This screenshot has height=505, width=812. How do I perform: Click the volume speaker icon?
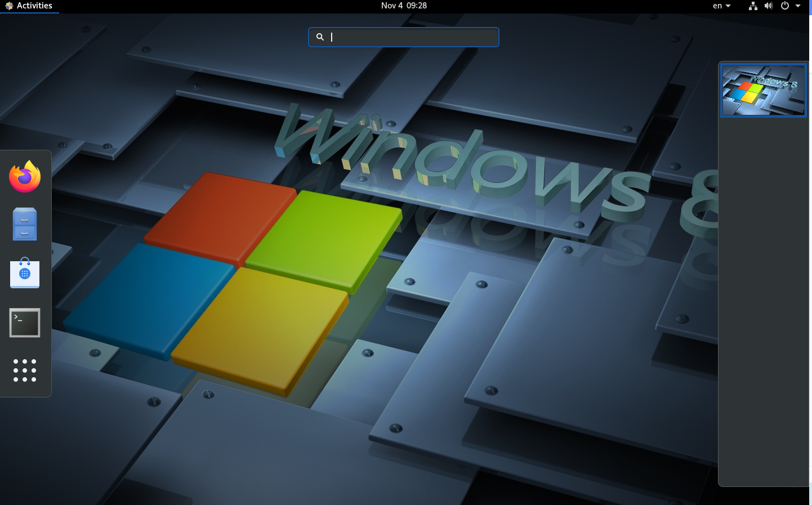tap(769, 6)
